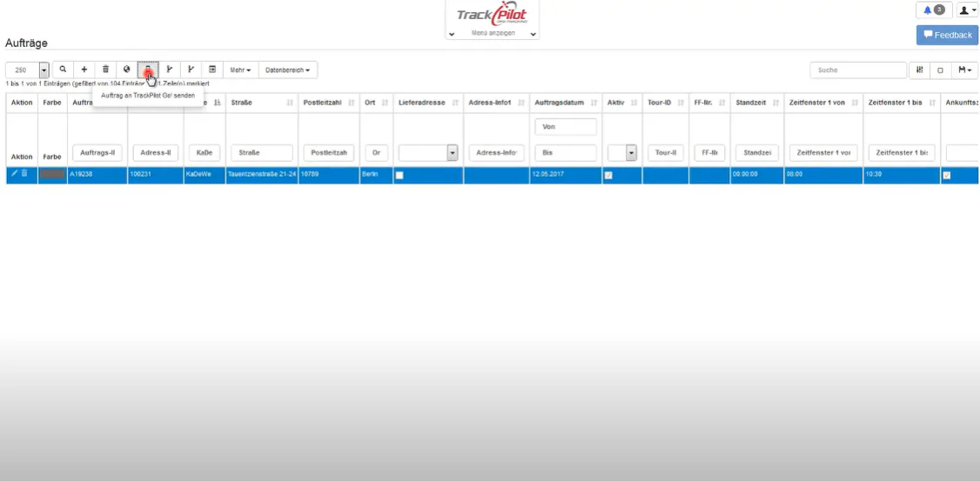Toggle Ankunftszeit checkbox at row end
The height and width of the screenshot is (481, 980).
947,176
